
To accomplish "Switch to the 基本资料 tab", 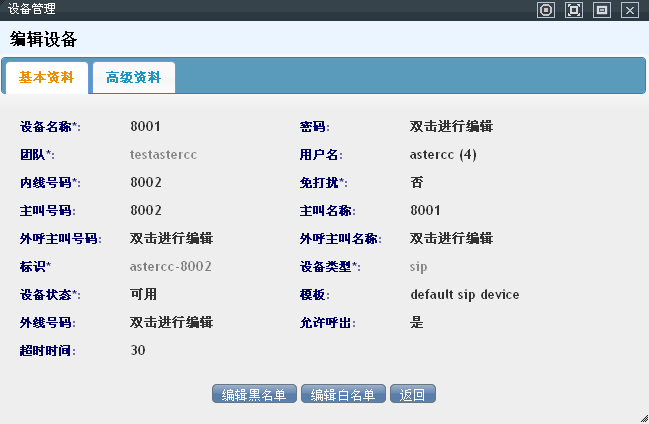I will [47, 77].
